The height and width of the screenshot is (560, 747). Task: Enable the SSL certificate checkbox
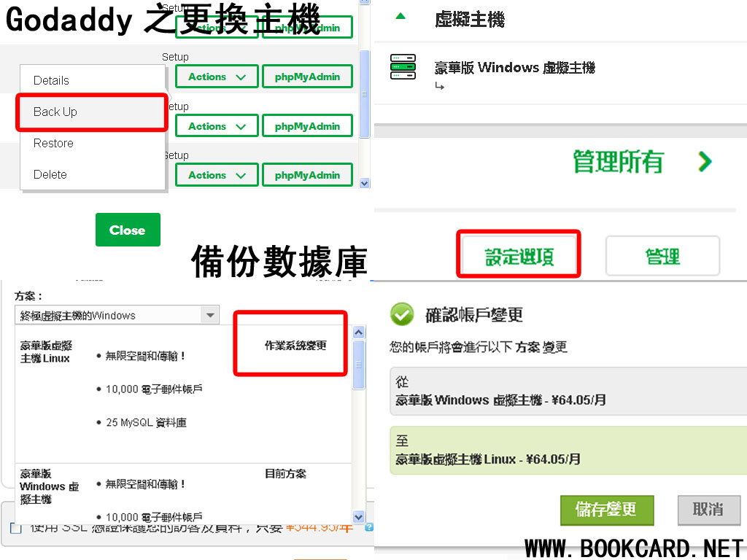pyautogui.click(x=16, y=527)
